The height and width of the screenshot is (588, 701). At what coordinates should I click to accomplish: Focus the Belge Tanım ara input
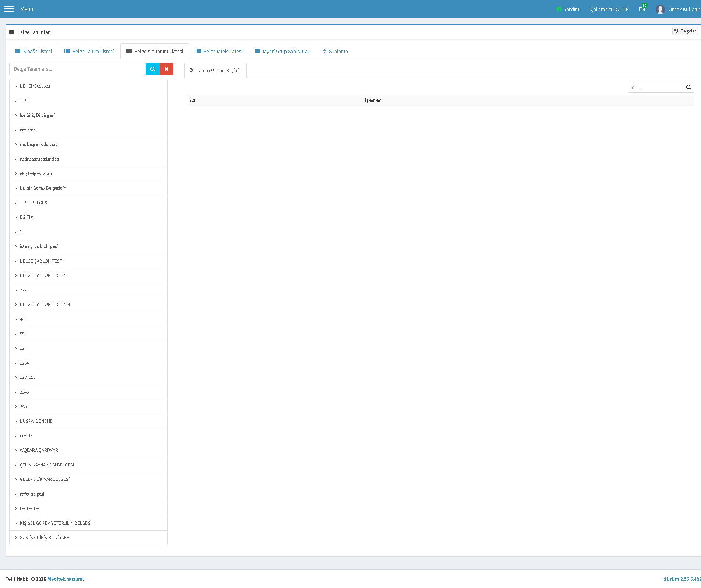(x=77, y=69)
